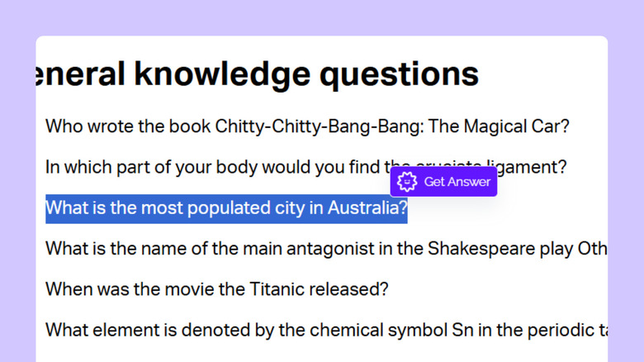The height and width of the screenshot is (362, 644).
Task: Click the Titanic movie release question
Action: pyautogui.click(x=216, y=289)
